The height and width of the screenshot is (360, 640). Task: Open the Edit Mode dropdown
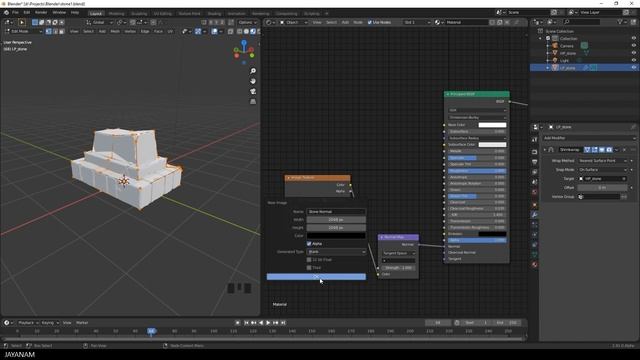tap(23, 31)
